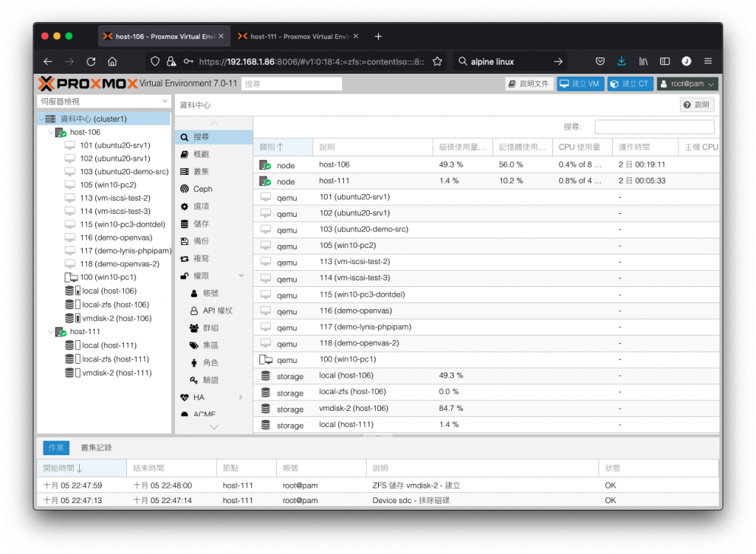Image resolution: width=756 pixels, height=554 pixels.
Task: Open the API 權杖 tokens item
Action: click(x=213, y=311)
